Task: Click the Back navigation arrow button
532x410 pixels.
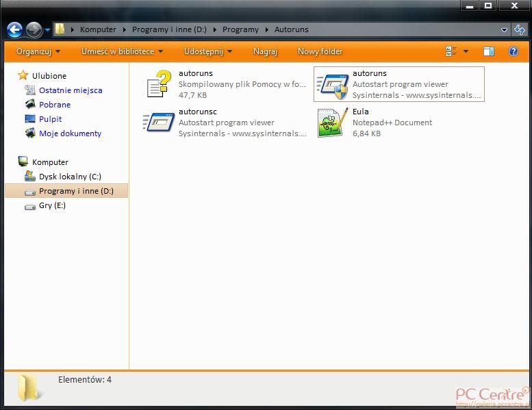Action: pos(14,29)
